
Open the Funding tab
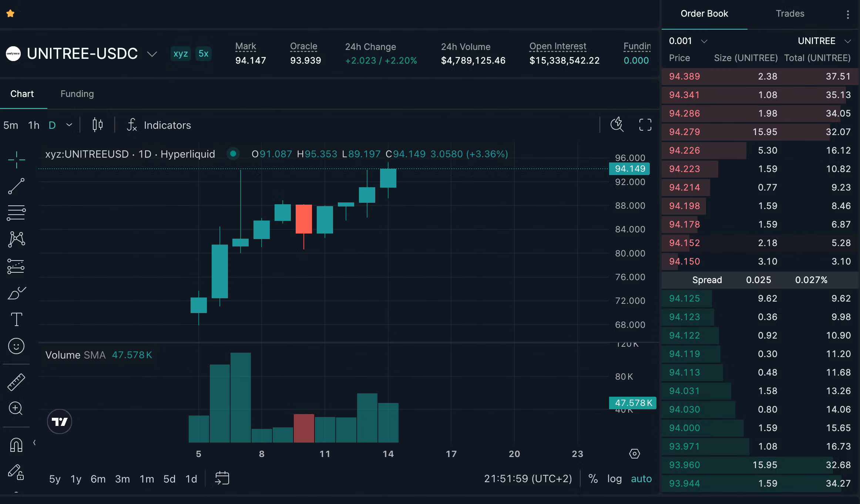(x=77, y=94)
